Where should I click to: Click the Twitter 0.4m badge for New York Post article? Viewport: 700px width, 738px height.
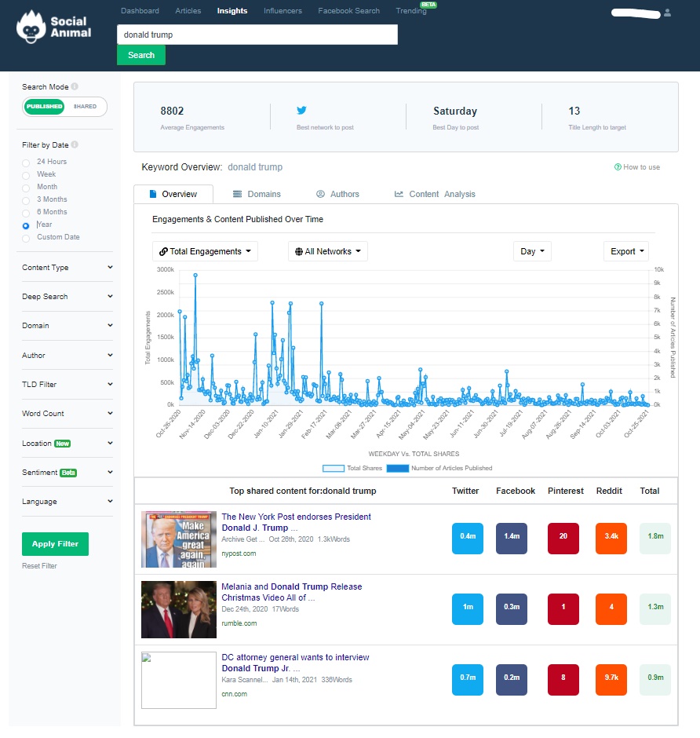pos(468,538)
